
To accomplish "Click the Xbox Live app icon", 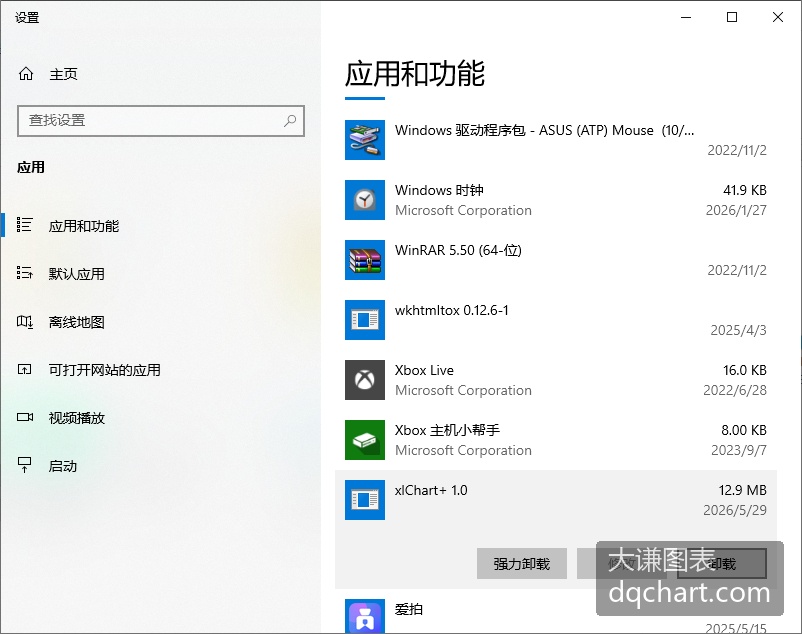I will 365,380.
